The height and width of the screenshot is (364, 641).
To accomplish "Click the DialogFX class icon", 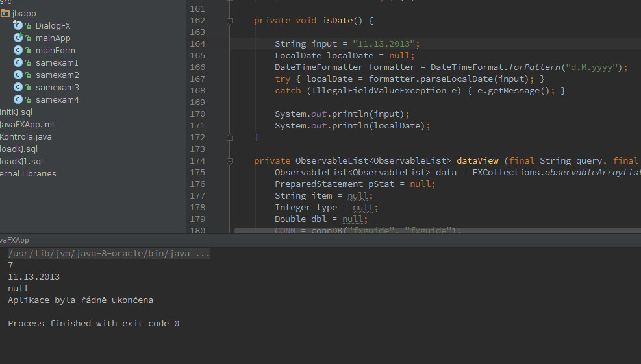I will (x=18, y=25).
